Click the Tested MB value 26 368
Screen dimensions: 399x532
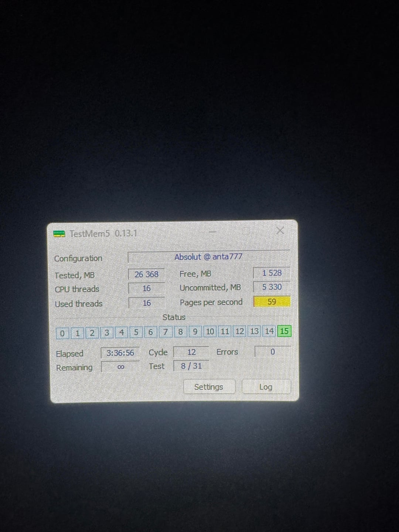click(x=146, y=274)
